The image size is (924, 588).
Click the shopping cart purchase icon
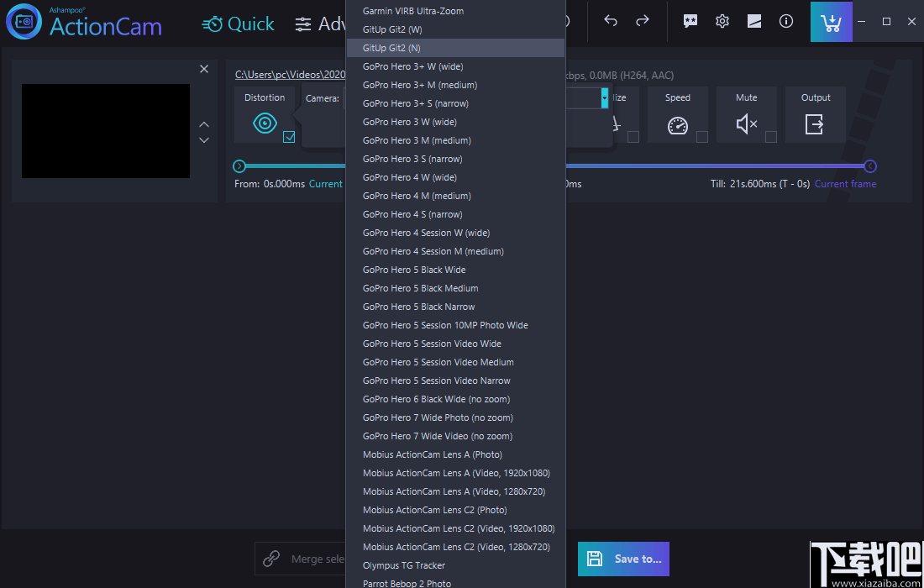831,22
